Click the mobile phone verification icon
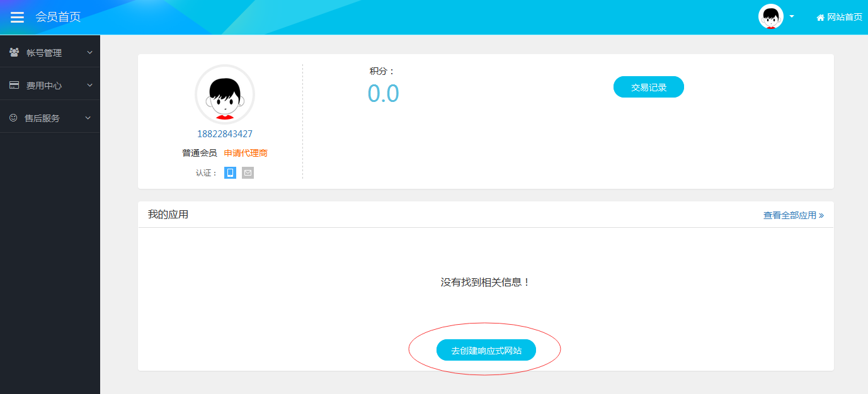868x394 pixels. click(230, 172)
